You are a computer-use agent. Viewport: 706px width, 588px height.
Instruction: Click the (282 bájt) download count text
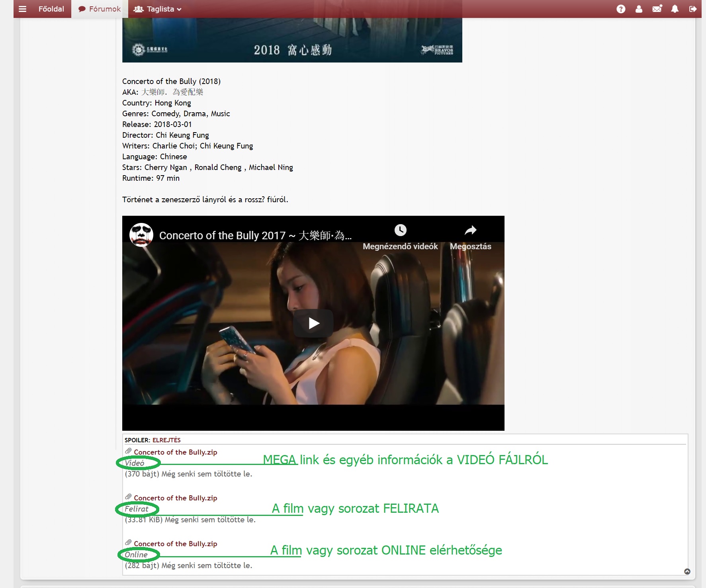pyautogui.click(x=188, y=565)
